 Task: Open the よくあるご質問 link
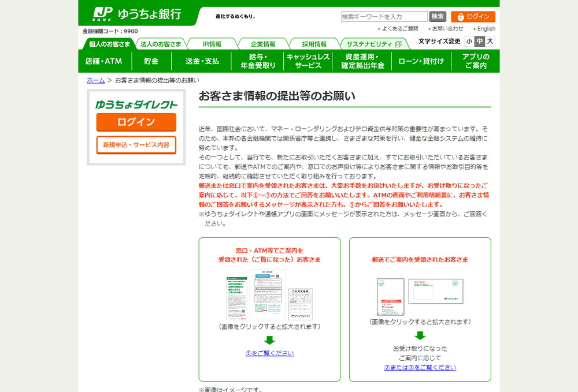[x=399, y=29]
